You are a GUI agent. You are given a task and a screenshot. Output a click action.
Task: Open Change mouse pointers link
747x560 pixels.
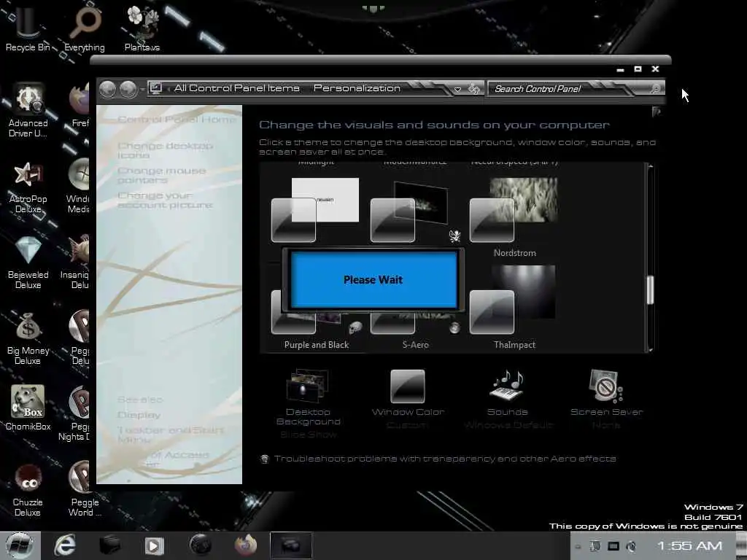point(161,175)
